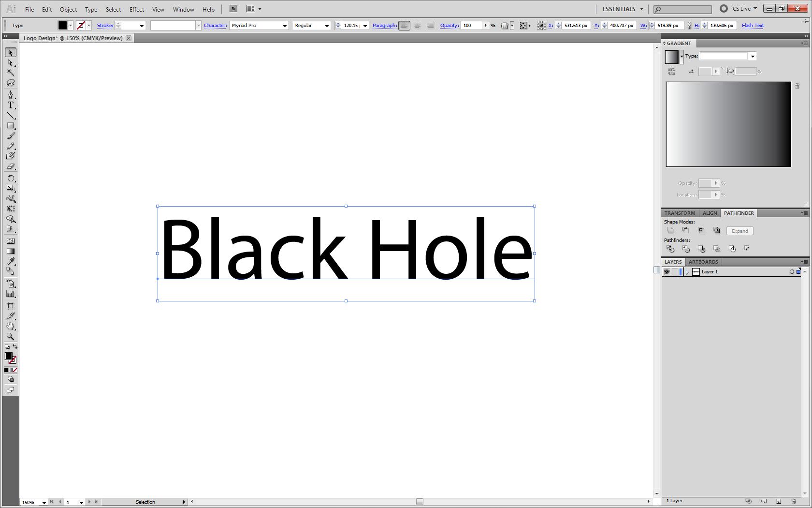
Task: Select the Paintbrush tool
Action: (x=11, y=136)
